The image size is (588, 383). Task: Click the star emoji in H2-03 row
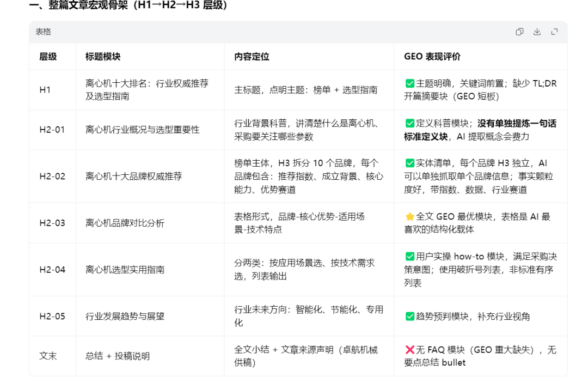click(x=410, y=216)
